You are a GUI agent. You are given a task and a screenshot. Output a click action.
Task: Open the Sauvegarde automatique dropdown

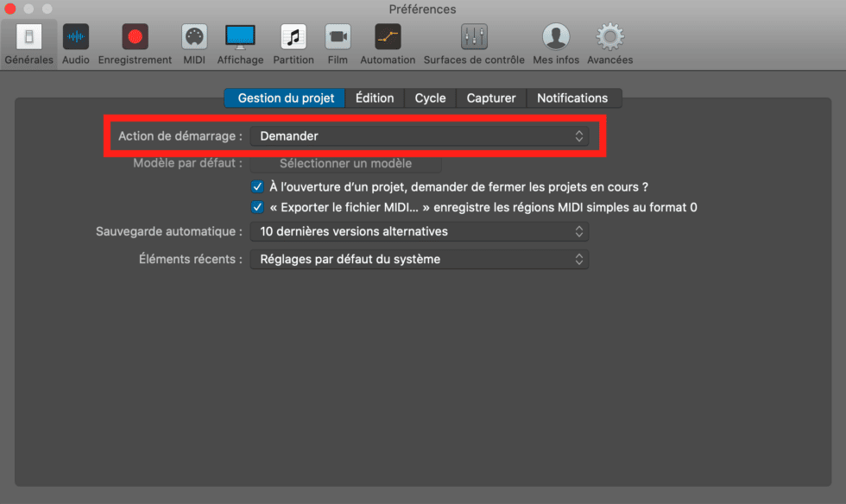(420, 231)
